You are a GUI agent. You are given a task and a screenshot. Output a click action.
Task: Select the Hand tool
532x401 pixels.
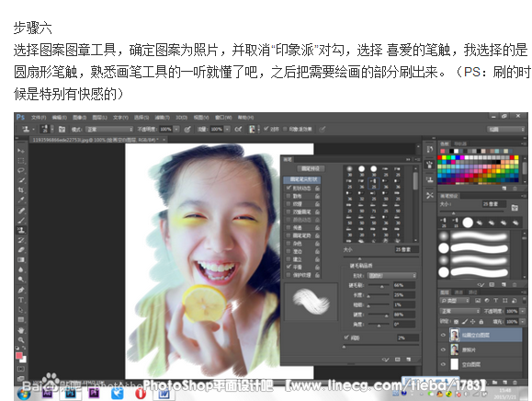21,330
